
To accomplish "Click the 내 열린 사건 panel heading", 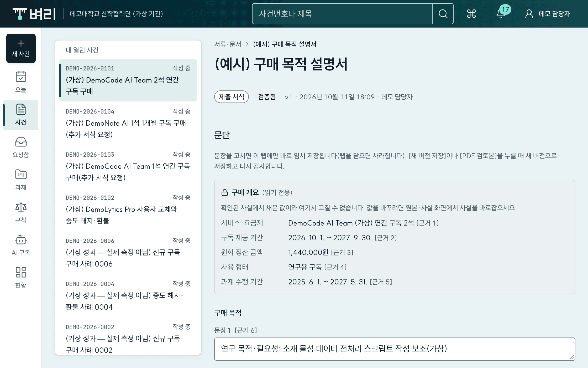I will coord(82,50).
